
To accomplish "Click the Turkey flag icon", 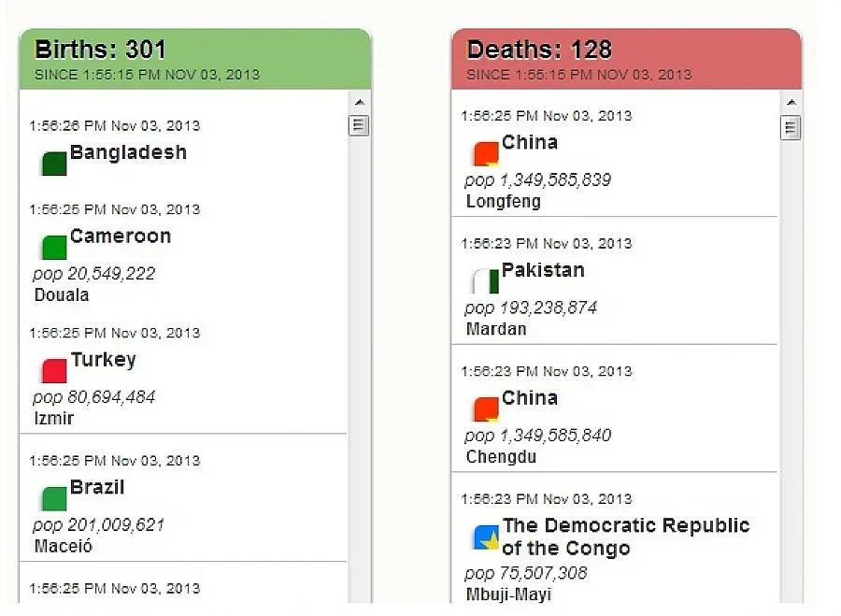I will click(x=54, y=370).
